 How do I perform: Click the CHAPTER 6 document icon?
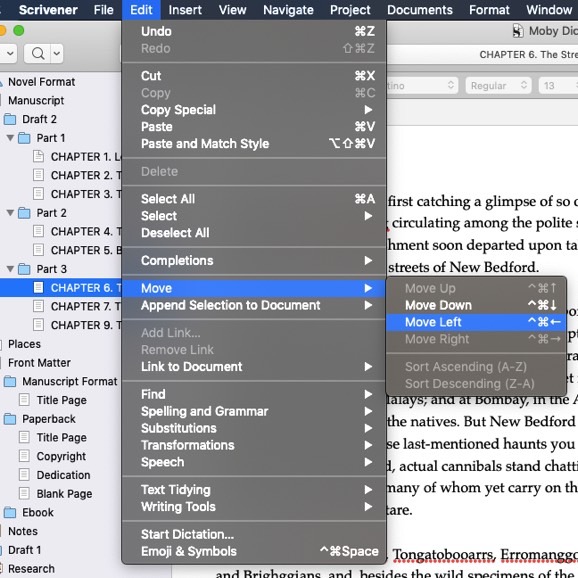[38, 288]
